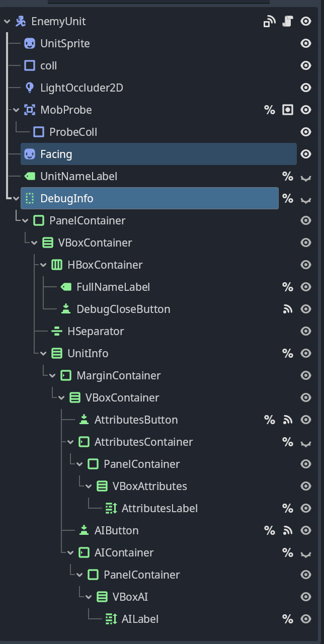Collapse the root EnemyUnit node

coord(7,21)
